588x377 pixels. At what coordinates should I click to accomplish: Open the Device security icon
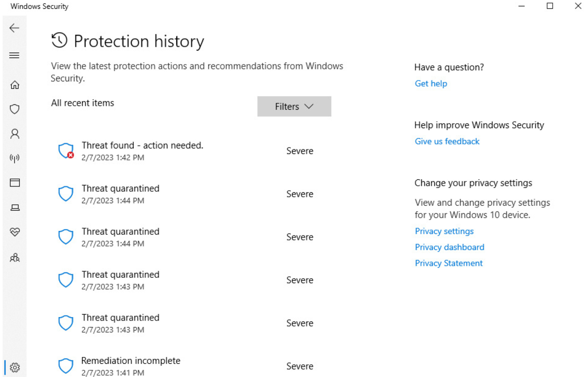pyautogui.click(x=14, y=207)
